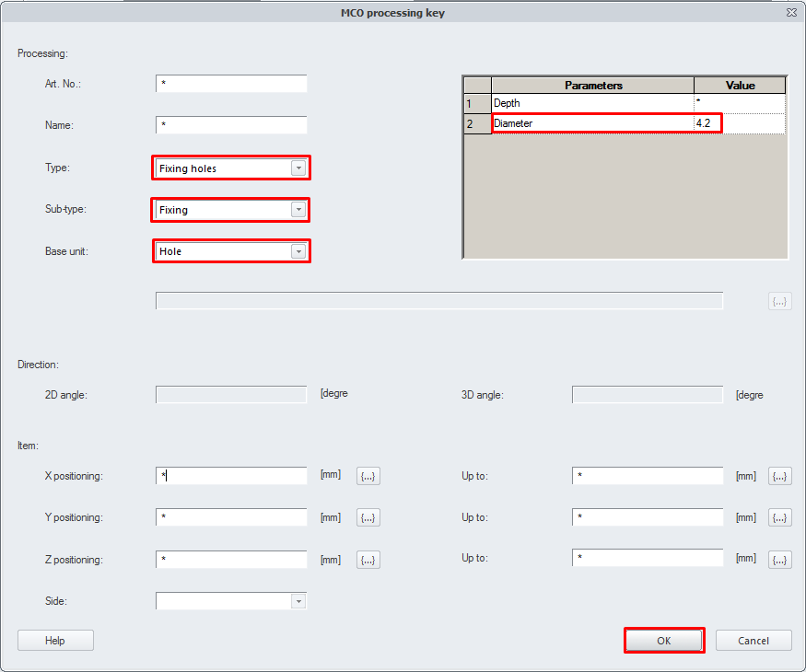Open Help for this dialog
This screenshot has width=806, height=672.
pos(55,641)
